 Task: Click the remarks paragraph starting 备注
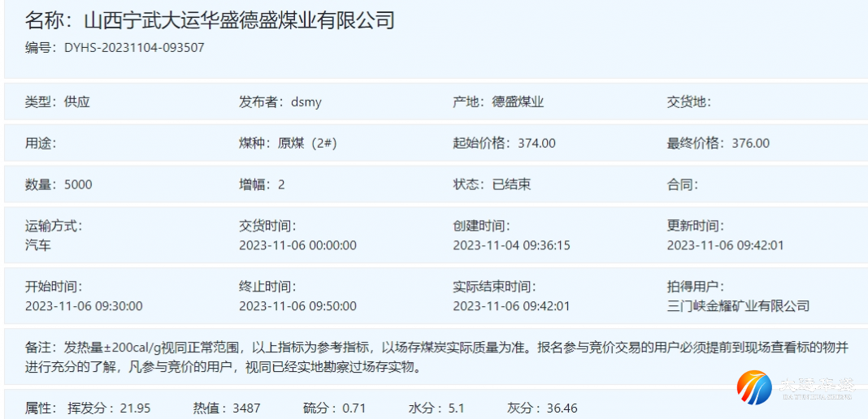click(x=436, y=357)
